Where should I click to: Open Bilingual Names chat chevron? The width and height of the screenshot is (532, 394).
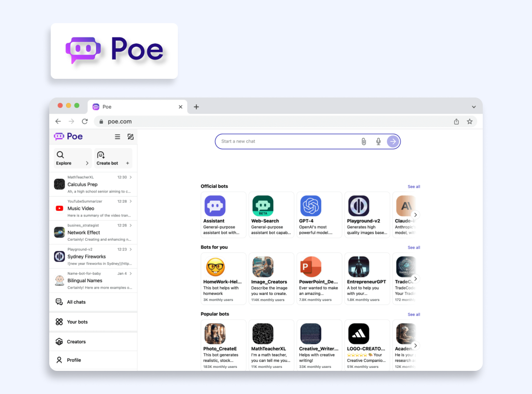click(131, 273)
